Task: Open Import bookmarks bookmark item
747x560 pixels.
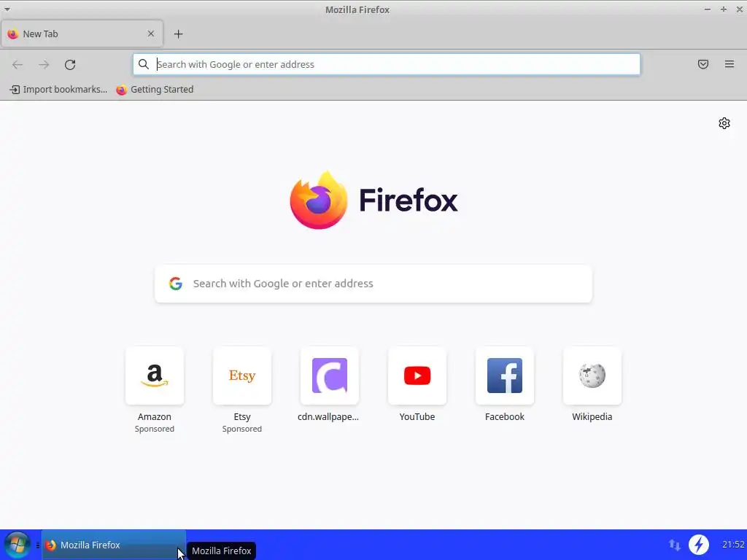Action: point(58,90)
